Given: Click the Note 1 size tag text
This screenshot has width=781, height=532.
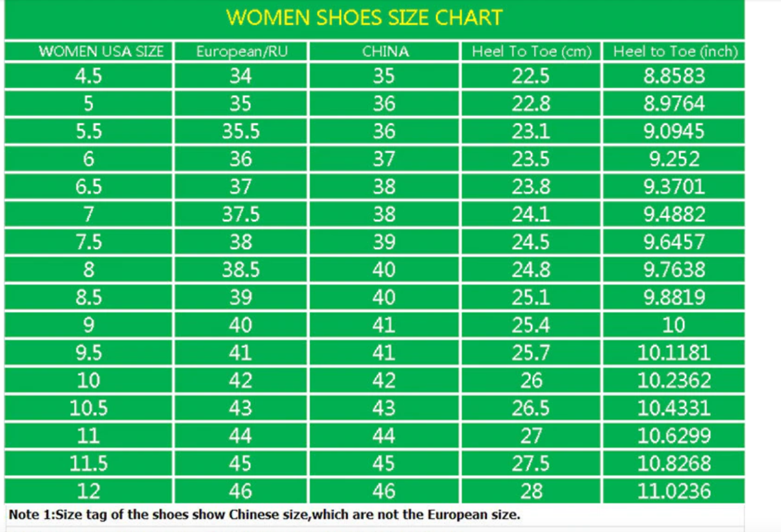Looking at the screenshot, I should 264,515.
